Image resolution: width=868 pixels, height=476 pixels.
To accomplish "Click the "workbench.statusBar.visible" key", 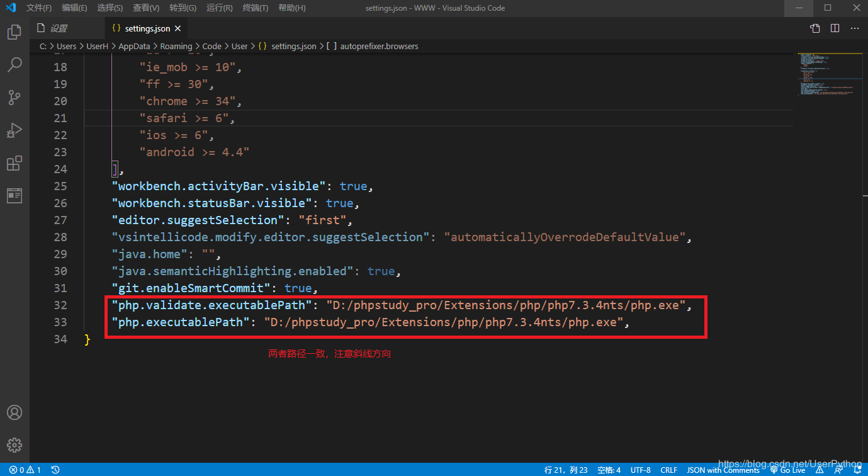I will pyautogui.click(x=212, y=203).
